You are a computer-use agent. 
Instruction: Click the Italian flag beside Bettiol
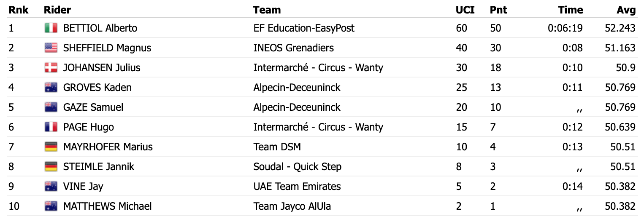(x=51, y=28)
